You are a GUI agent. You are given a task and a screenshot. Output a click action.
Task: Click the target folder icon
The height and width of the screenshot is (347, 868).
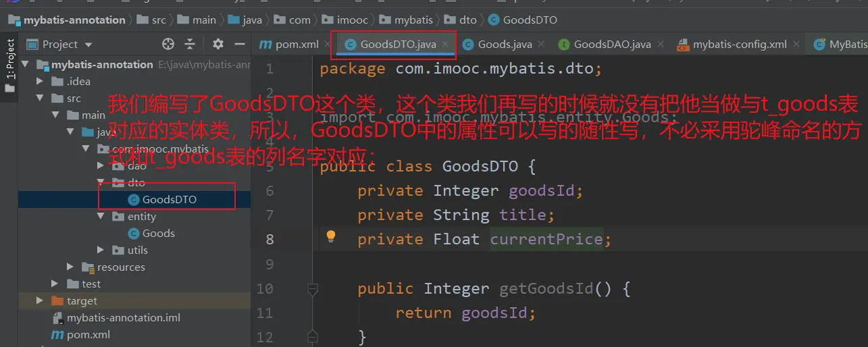[x=57, y=301]
